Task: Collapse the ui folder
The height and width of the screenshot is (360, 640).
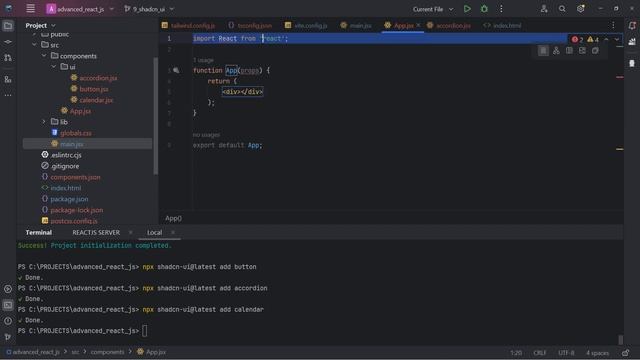Action: coord(54,67)
